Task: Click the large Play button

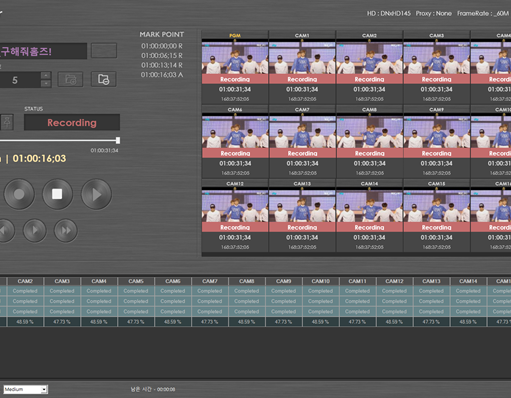Action: tap(96, 194)
